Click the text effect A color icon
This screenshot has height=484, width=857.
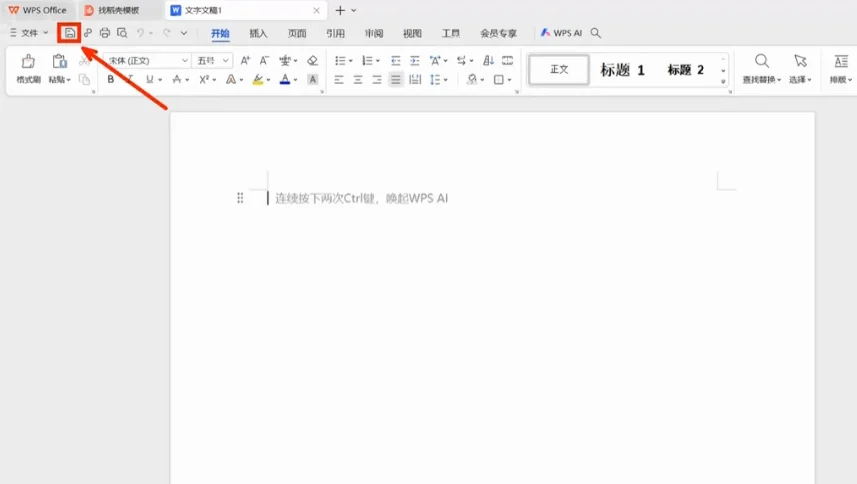tap(231, 80)
